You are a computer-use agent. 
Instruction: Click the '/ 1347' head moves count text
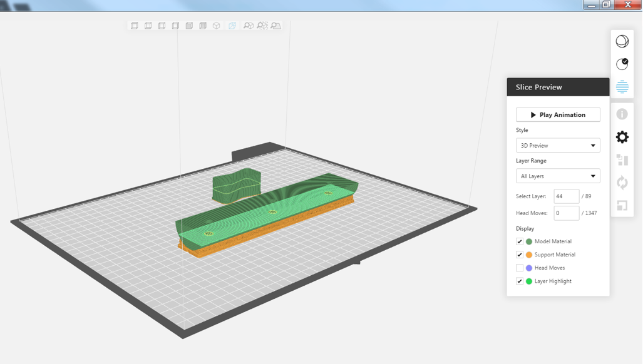click(589, 213)
